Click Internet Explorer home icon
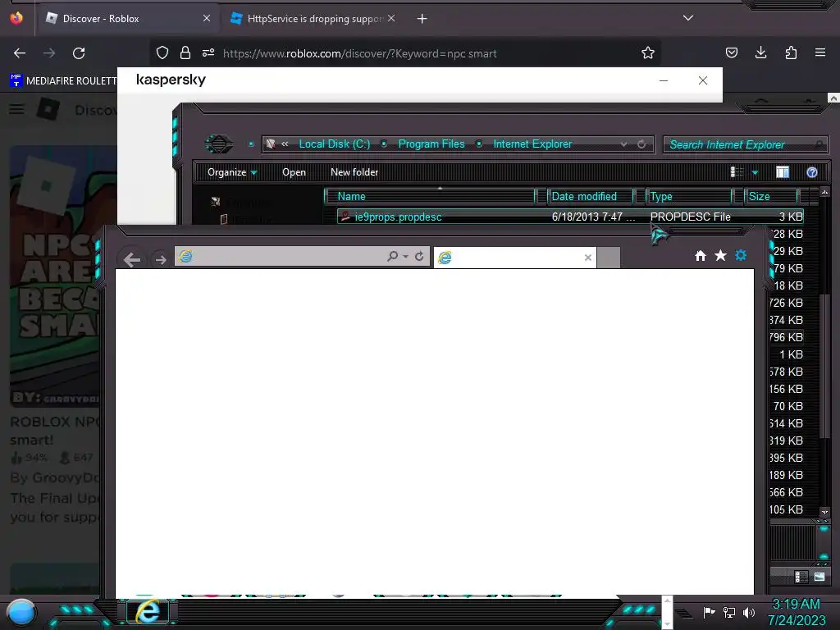Image resolution: width=840 pixels, height=630 pixels. coord(701,256)
